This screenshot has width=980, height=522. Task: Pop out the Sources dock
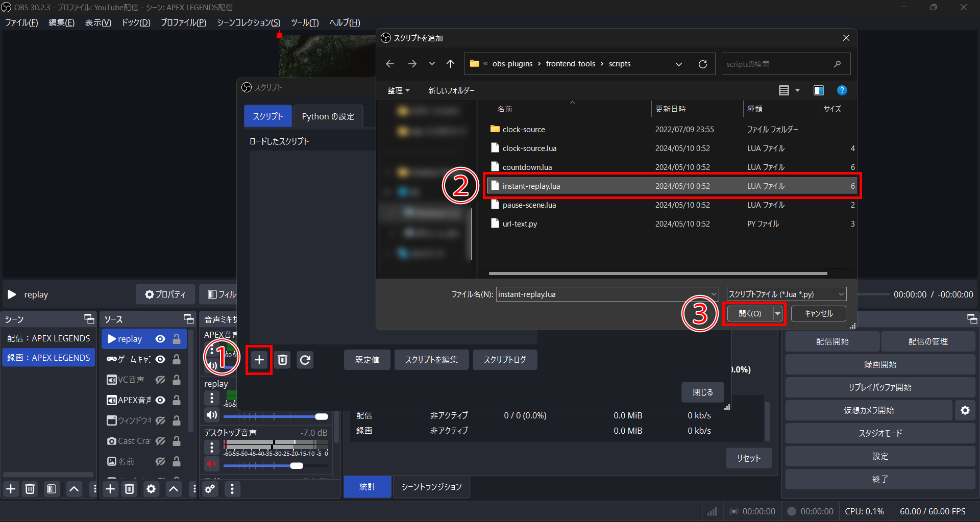189,319
